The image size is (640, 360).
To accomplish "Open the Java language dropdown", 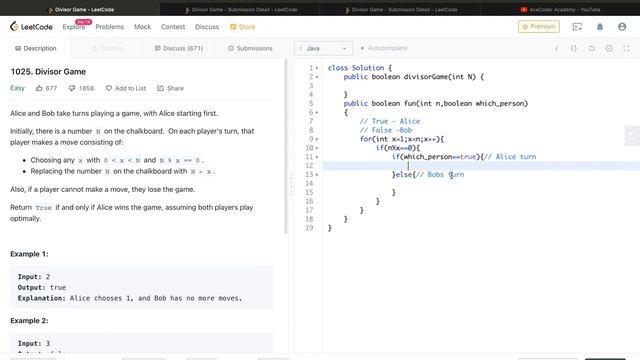I will tap(323, 48).
